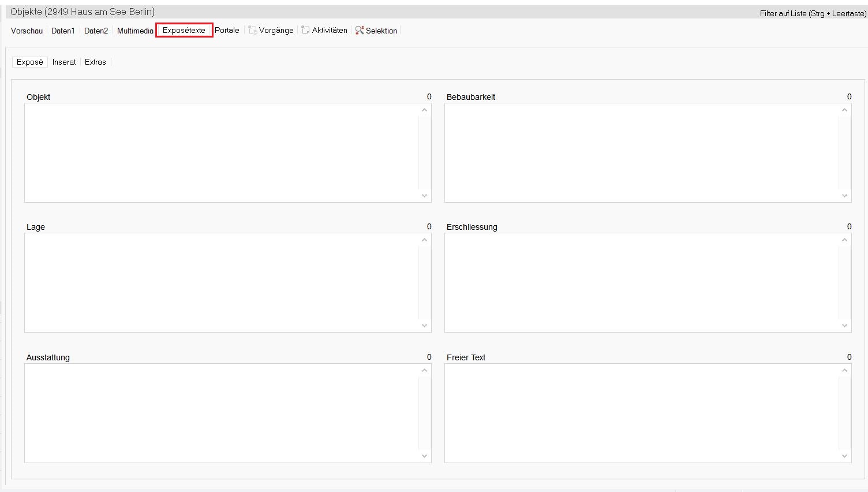Switch to the Vorschau tab
868x492 pixels.
coord(27,31)
